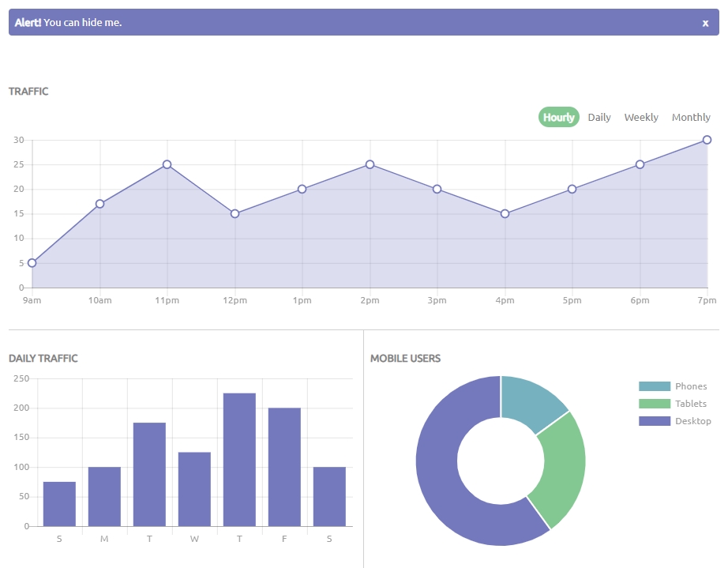Select the Hourly traffic view
This screenshot has height=568, width=728.
[558, 117]
